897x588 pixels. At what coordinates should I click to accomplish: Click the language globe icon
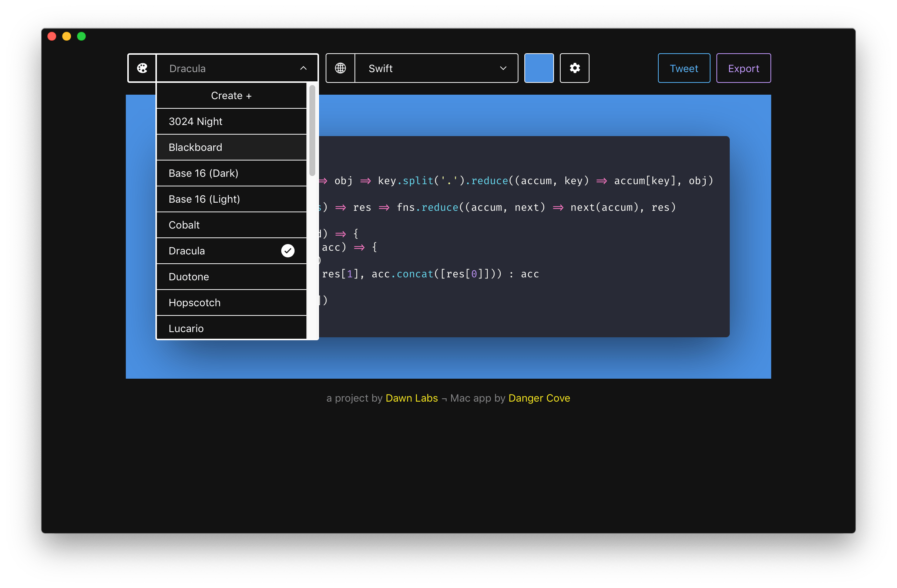(340, 68)
